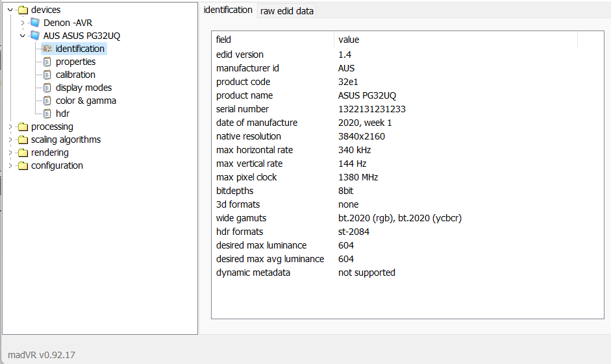
Task: Select the max pixel clock value 1380 MHz
Action: pos(358,177)
